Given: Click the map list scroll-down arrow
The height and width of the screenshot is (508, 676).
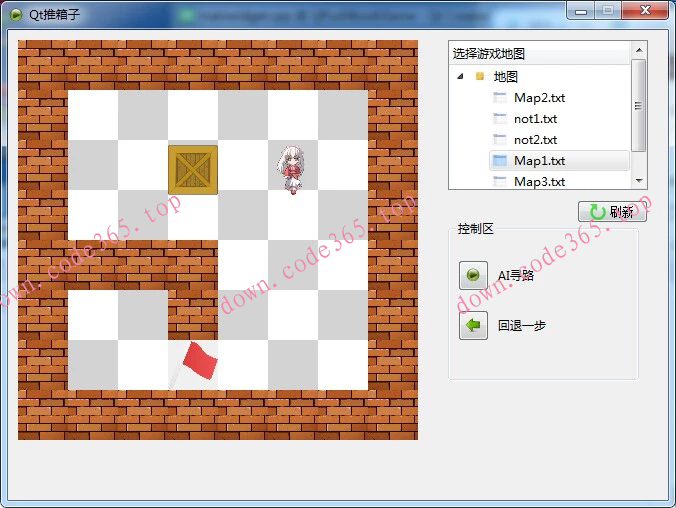Looking at the screenshot, I should [x=639, y=181].
